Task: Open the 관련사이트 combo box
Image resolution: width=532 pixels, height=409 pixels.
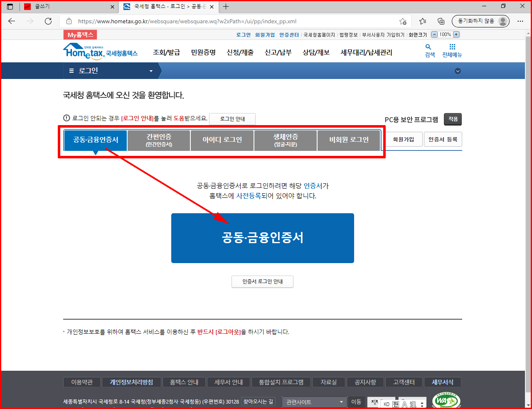Action: coord(315,402)
